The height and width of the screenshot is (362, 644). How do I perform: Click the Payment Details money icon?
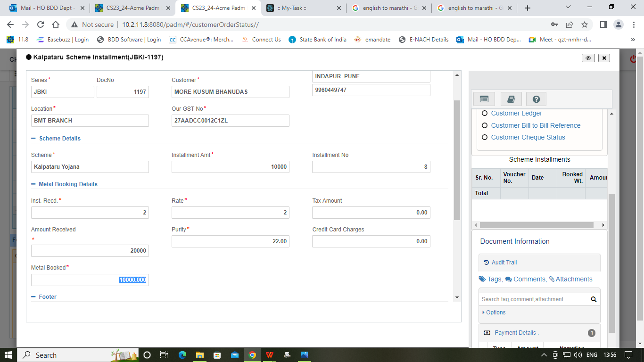(x=487, y=333)
